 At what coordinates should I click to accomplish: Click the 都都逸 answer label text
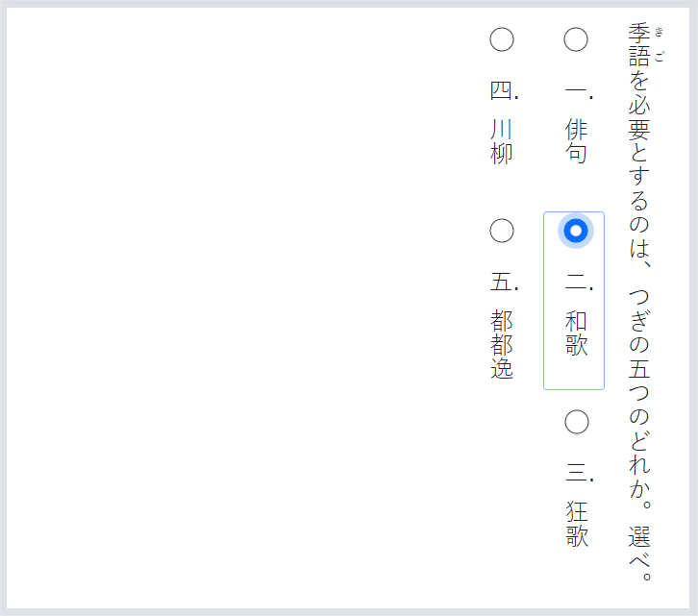click(x=502, y=344)
